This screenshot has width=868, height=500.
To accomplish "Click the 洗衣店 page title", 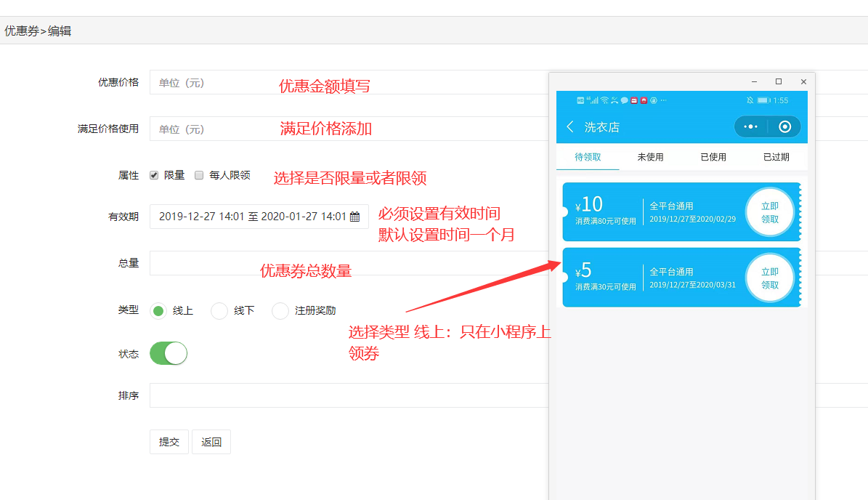I will (x=601, y=126).
